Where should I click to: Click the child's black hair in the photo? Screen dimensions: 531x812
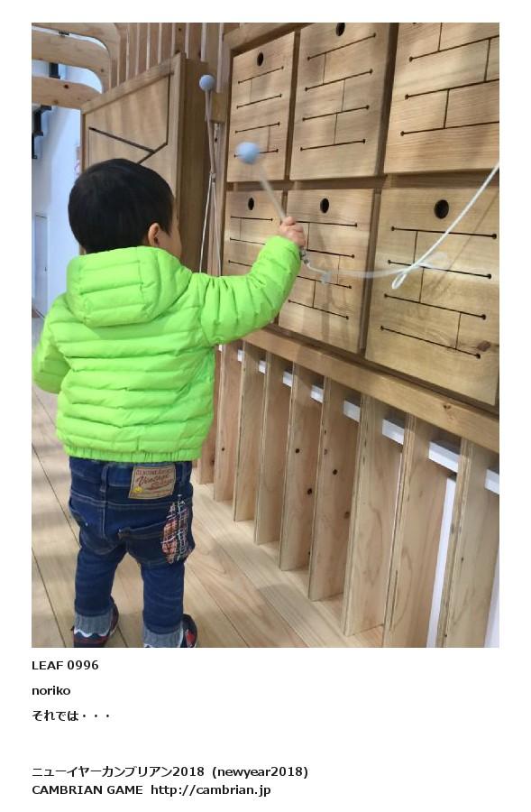pos(120,205)
